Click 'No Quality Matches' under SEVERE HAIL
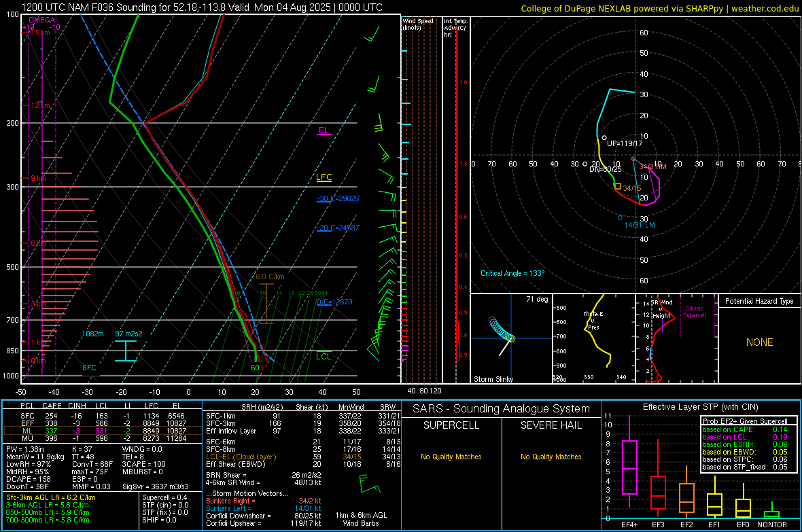The image size is (802, 532). click(551, 457)
